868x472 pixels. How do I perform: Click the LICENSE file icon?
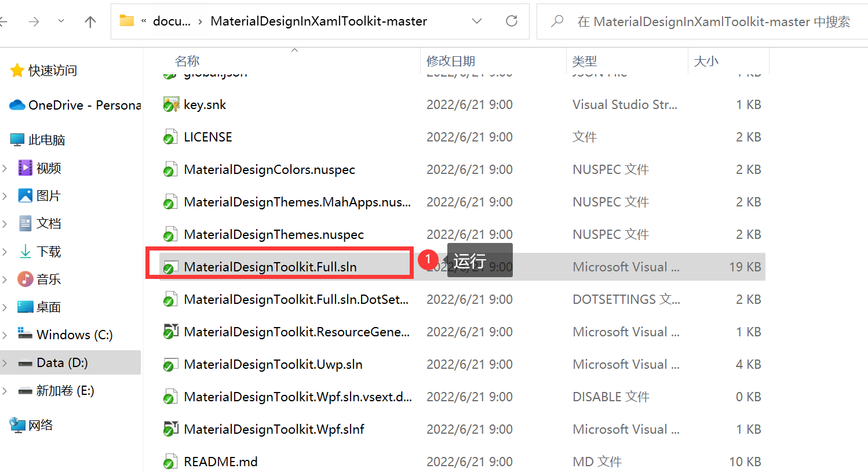click(x=170, y=137)
